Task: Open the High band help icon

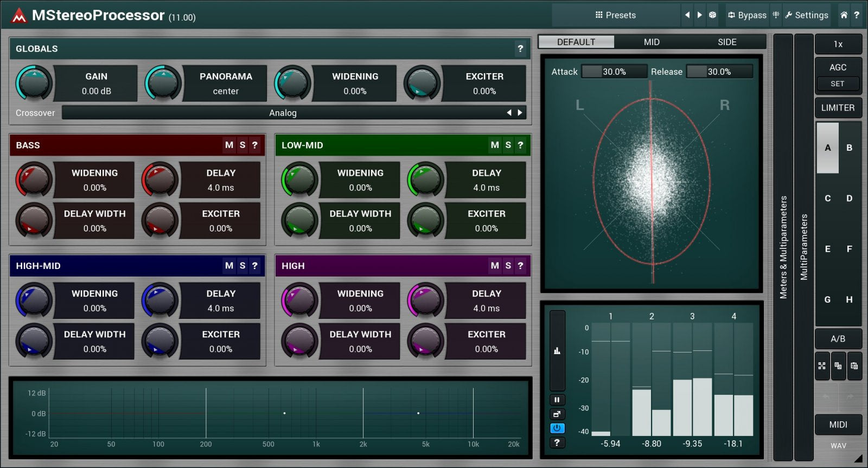Action: [x=520, y=266]
